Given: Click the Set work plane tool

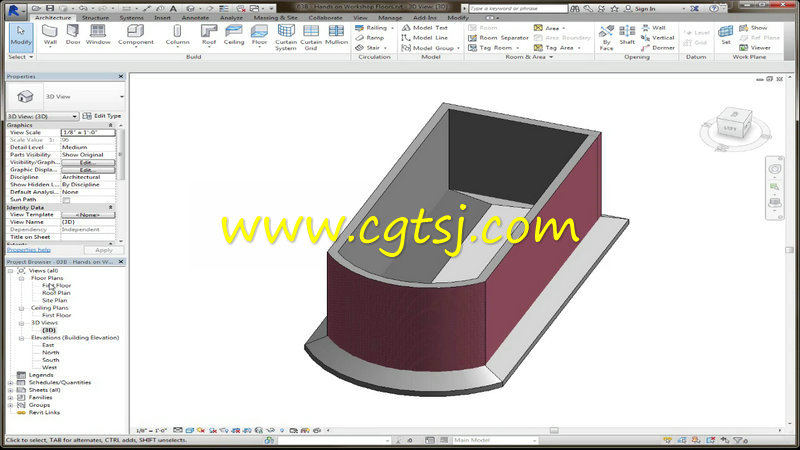Looking at the screenshot, I should tap(726, 36).
